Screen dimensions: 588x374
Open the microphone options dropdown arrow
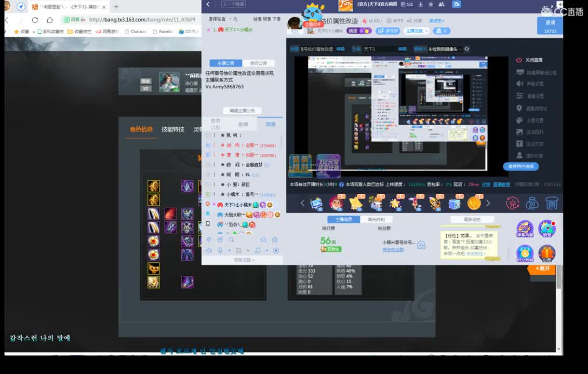[x=229, y=250]
